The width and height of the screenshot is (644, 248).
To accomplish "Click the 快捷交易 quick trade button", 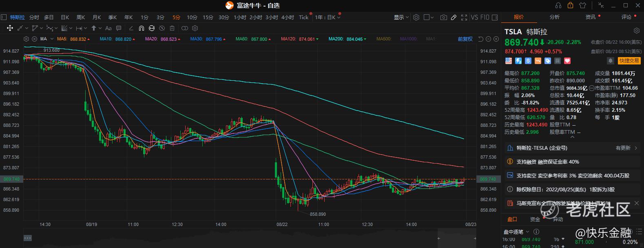I will 629,60.
